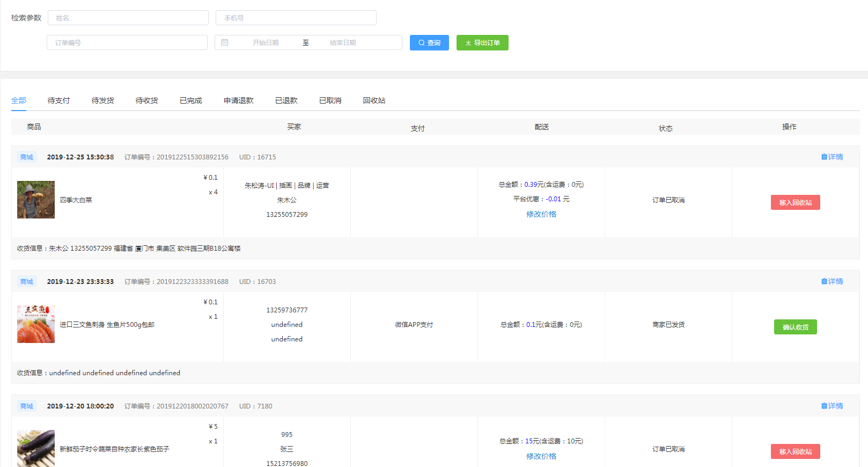Click product name 四季大白菜
868x467 pixels.
(76, 200)
